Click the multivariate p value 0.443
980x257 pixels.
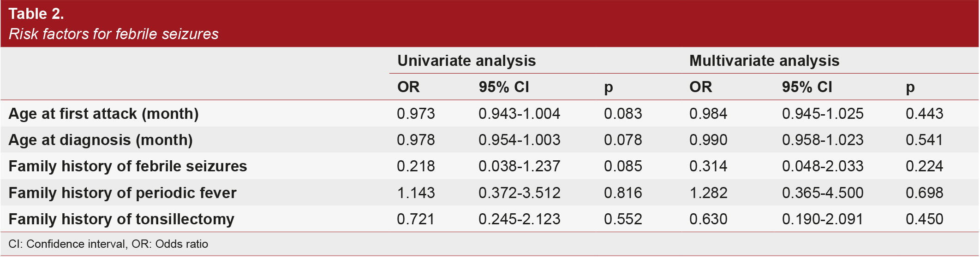(924, 114)
